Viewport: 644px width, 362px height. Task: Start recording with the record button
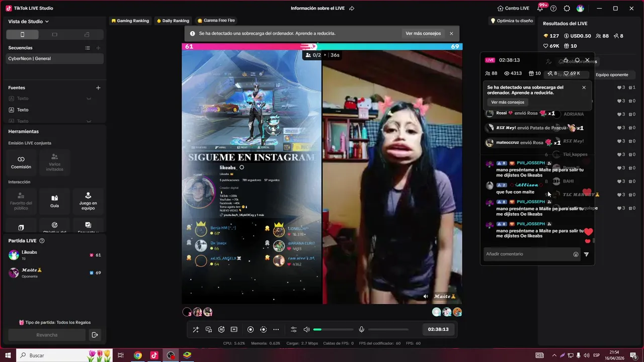[x=251, y=329]
